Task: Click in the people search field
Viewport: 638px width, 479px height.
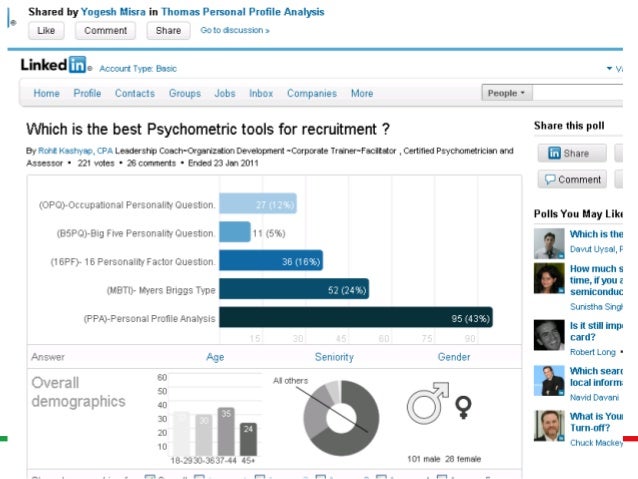Action: (577, 93)
